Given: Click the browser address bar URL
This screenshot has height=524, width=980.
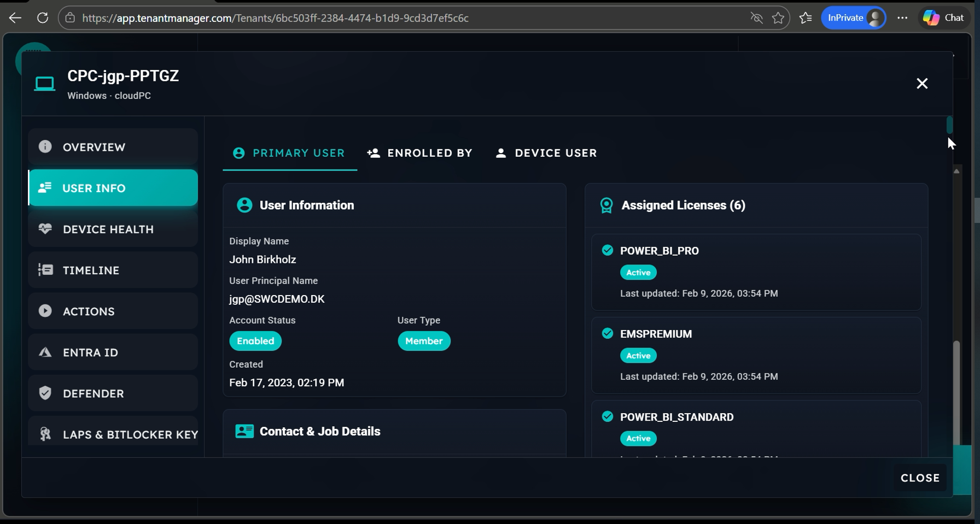Looking at the screenshot, I should click(275, 18).
